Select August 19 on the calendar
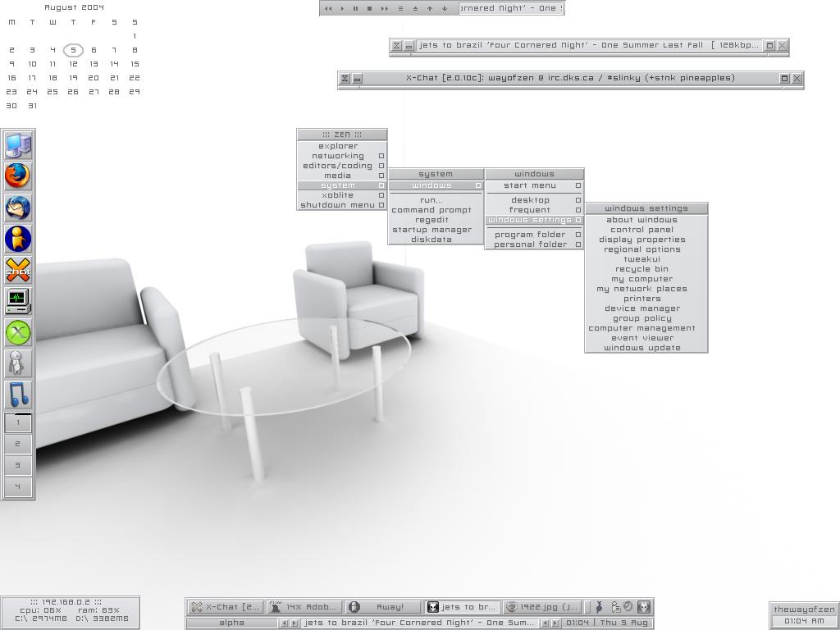 click(x=73, y=78)
